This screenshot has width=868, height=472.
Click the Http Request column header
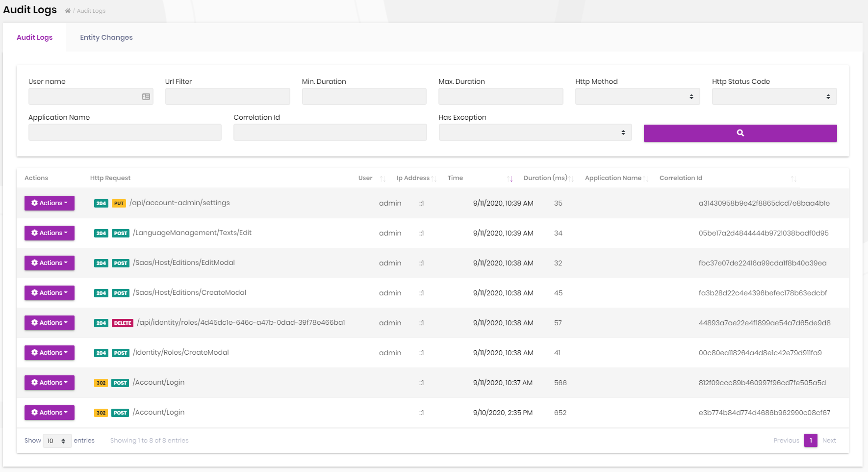[x=110, y=178]
